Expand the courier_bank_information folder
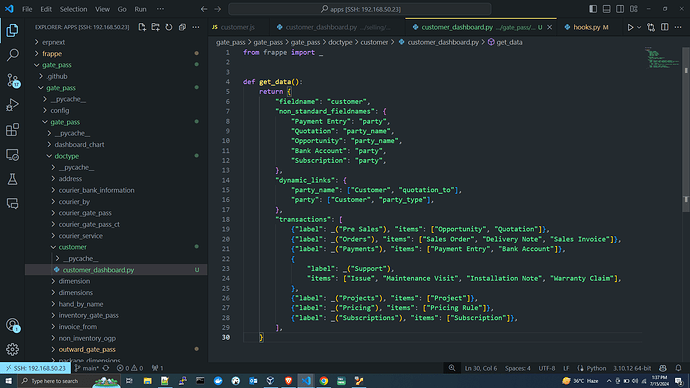Viewport: 690px width, 388px height. point(96,190)
